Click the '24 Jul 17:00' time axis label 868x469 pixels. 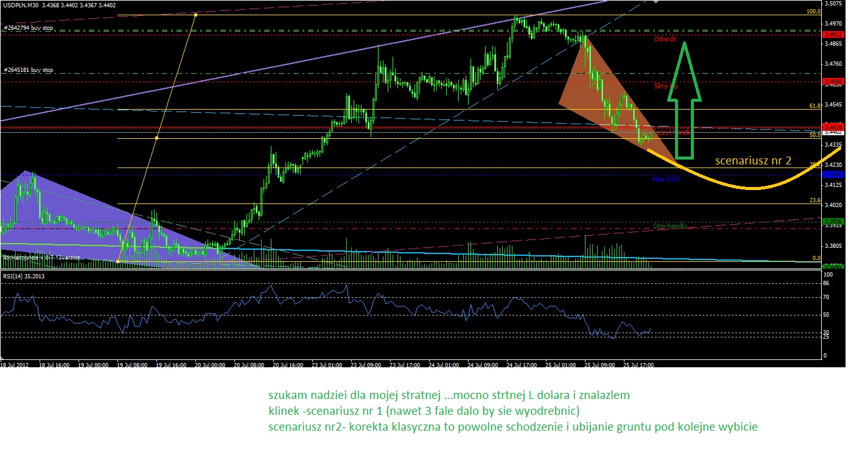(521, 365)
